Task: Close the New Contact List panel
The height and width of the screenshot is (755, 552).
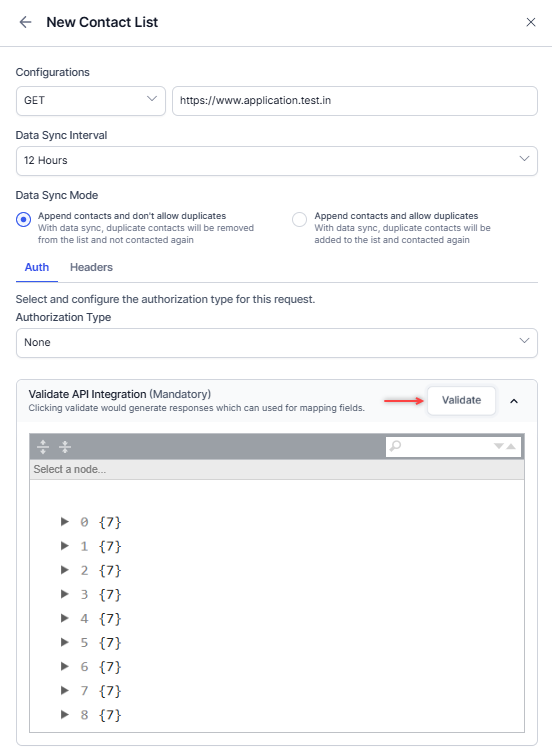Action: [531, 22]
